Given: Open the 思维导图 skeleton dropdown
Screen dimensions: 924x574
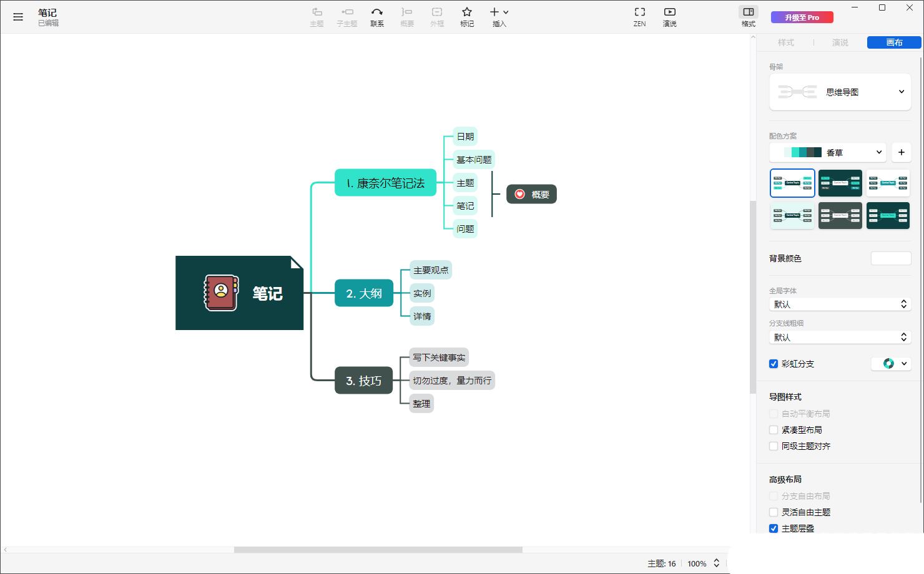Looking at the screenshot, I should tap(840, 92).
